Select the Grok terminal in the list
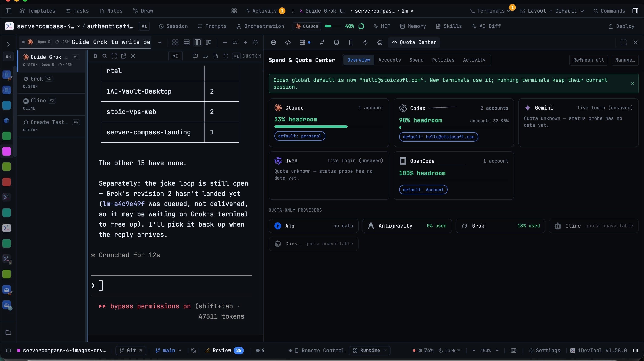The image size is (644, 361). [51, 82]
